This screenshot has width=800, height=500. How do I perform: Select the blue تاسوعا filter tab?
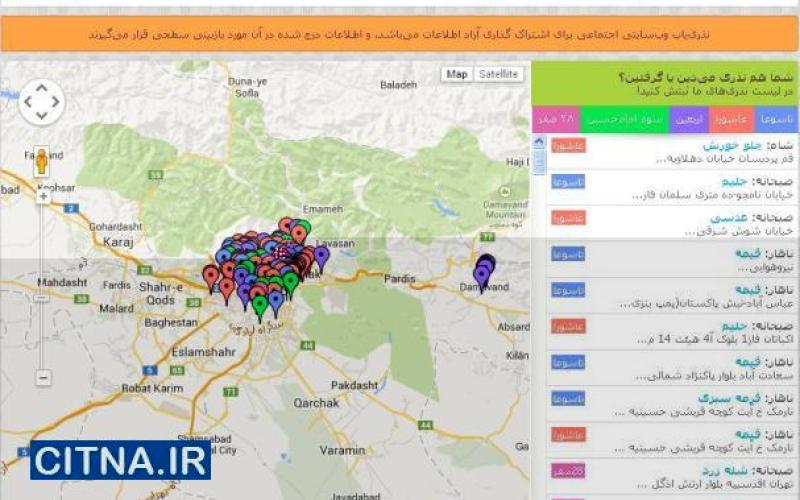click(x=776, y=119)
